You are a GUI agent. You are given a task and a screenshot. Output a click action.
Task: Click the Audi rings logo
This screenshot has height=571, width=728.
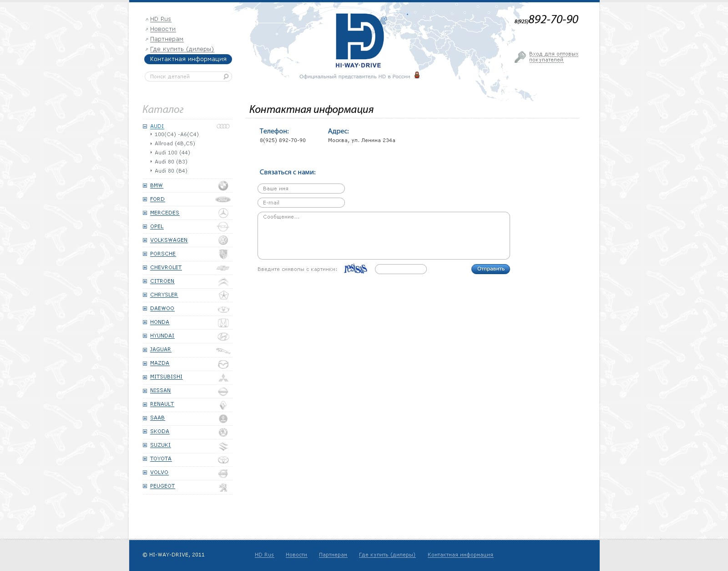(x=223, y=126)
